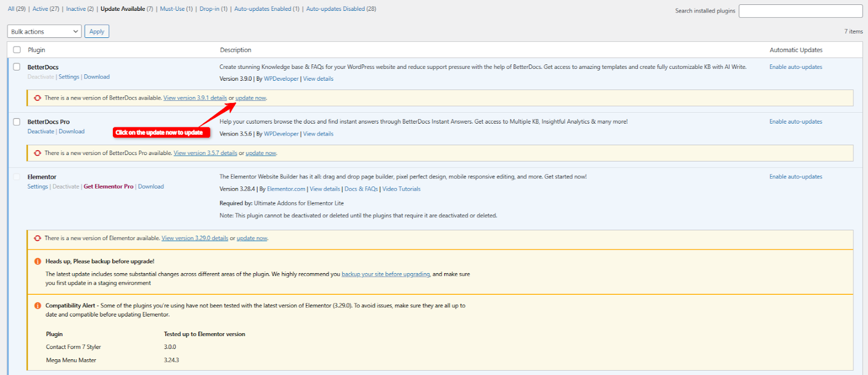Select Contact Form 7 Styler row text
The height and width of the screenshot is (375, 868).
pos(73,347)
